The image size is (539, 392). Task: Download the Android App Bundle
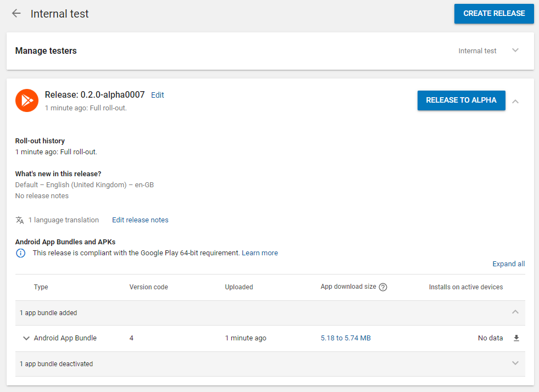click(x=516, y=338)
